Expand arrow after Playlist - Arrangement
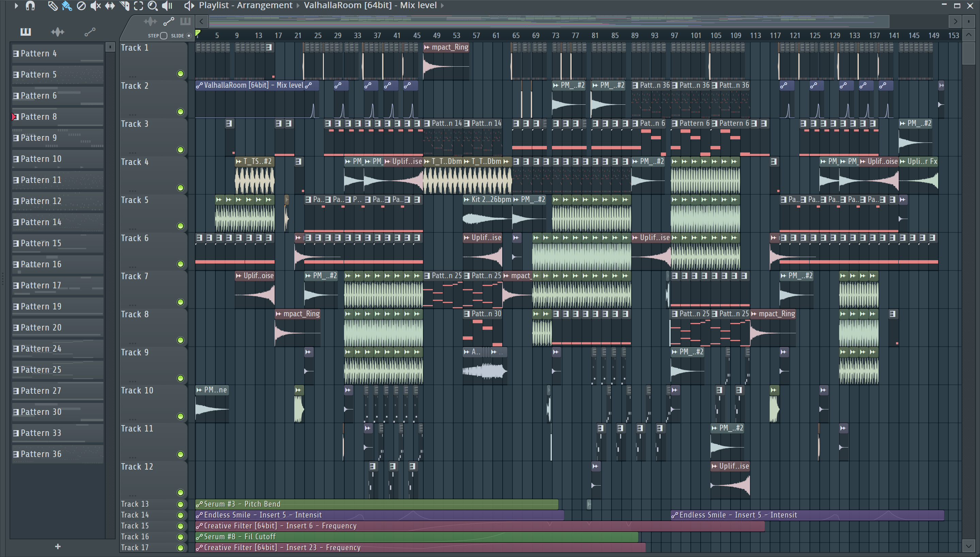The image size is (980, 557). point(298,6)
